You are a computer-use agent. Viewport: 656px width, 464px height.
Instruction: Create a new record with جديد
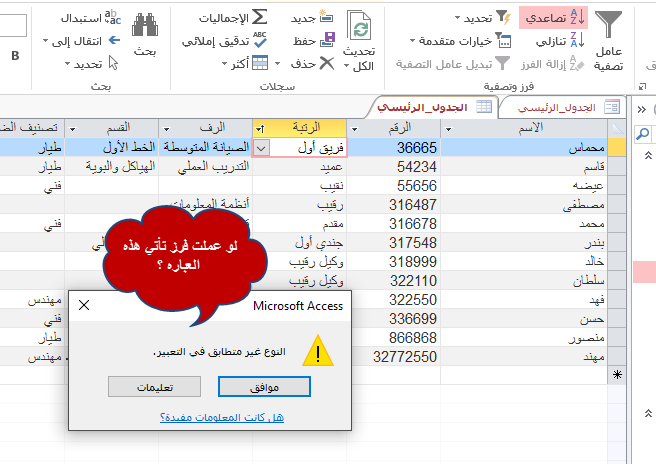(x=313, y=18)
